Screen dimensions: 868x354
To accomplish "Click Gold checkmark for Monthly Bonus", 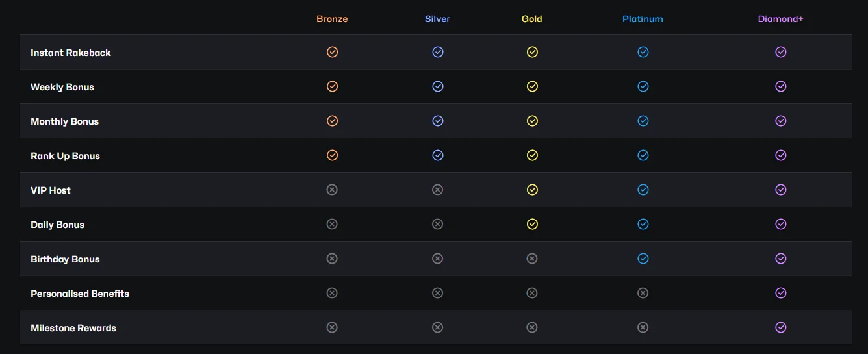I will click(x=532, y=121).
